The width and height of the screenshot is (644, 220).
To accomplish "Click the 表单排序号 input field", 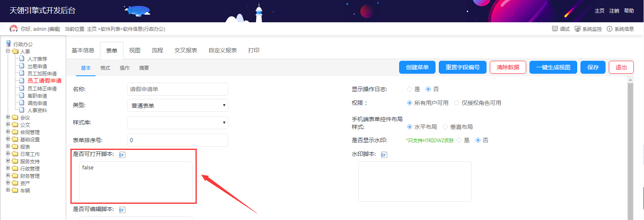I will pos(178,140).
